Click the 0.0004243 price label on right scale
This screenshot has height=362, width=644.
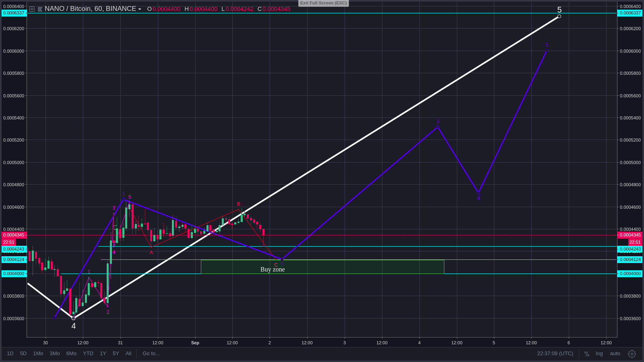[x=630, y=249]
